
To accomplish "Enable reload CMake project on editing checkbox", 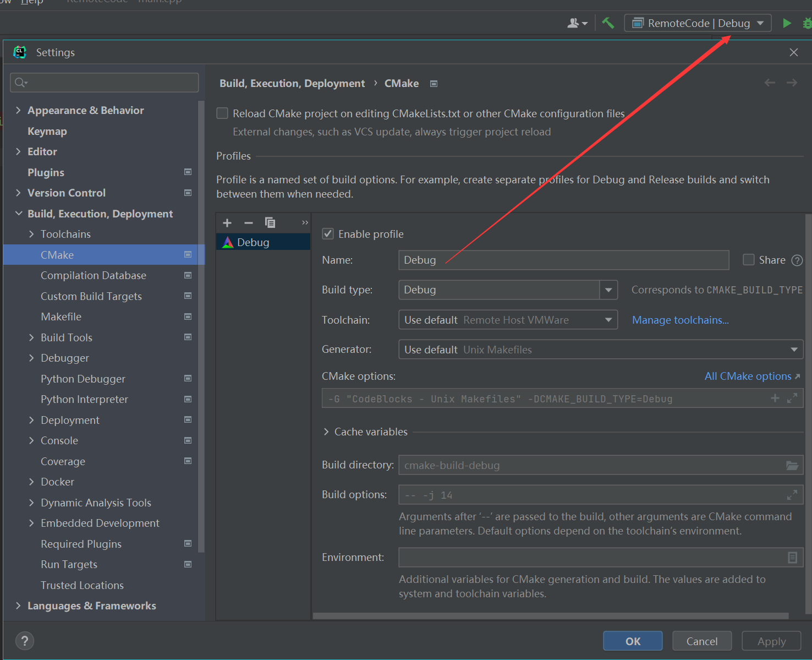I will (x=222, y=113).
